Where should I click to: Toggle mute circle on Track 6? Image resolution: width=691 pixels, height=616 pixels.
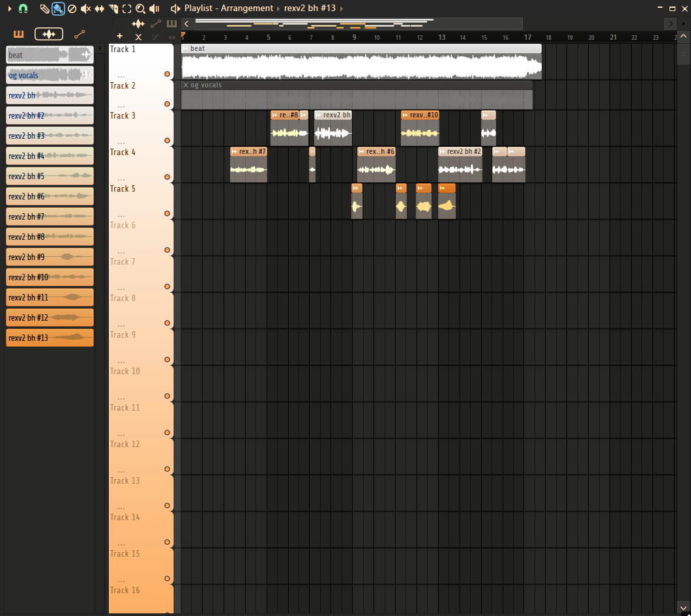tap(167, 250)
